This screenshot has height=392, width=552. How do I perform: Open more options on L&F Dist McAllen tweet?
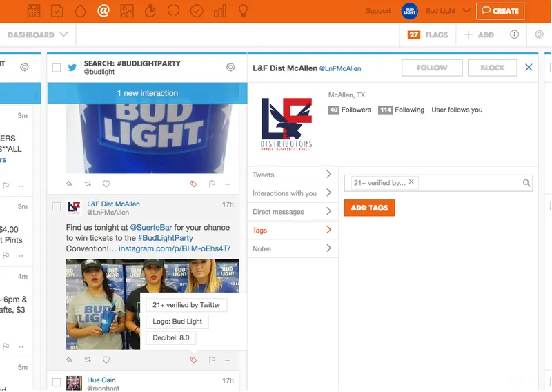[227, 360]
